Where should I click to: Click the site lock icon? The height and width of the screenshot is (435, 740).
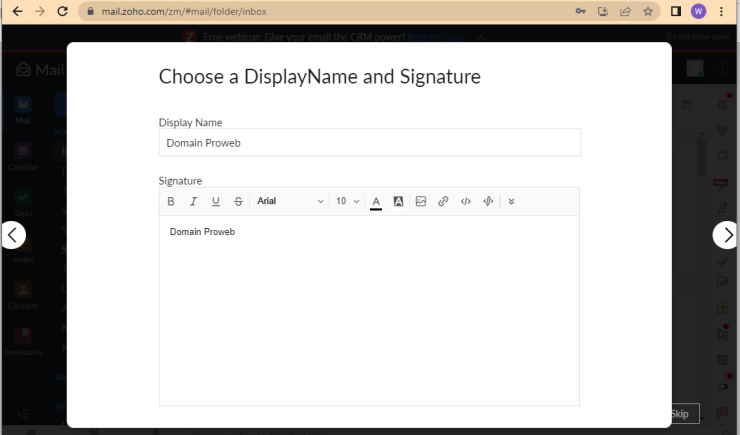tap(91, 11)
